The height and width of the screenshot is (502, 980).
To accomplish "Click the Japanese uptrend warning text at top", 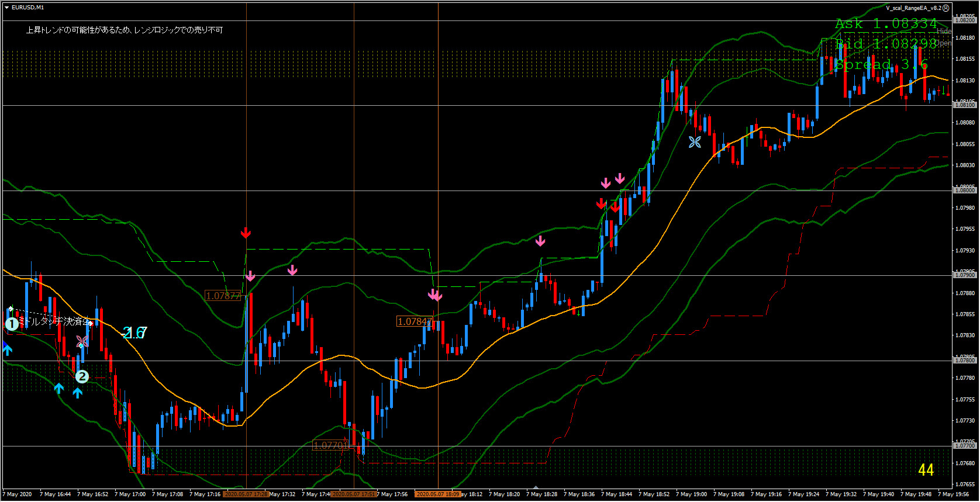I will tap(125, 30).
